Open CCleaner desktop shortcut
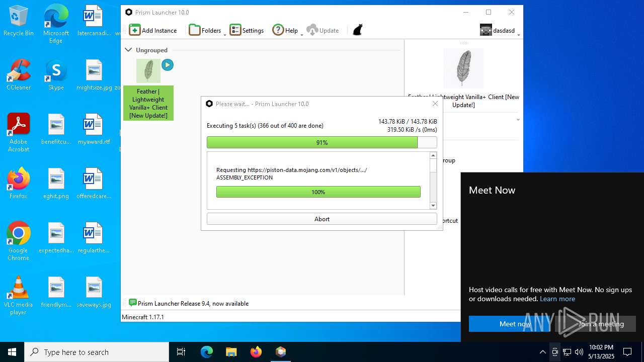 coord(19,75)
